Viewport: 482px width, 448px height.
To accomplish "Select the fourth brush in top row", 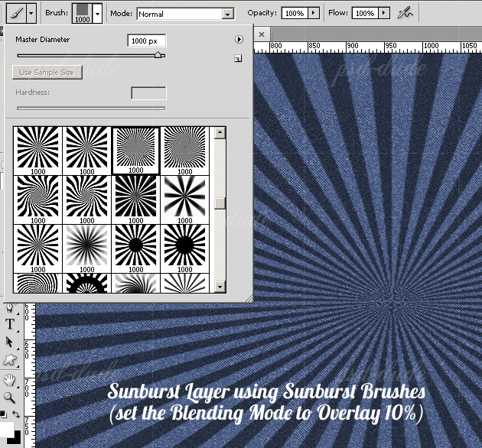I will 184,151.
